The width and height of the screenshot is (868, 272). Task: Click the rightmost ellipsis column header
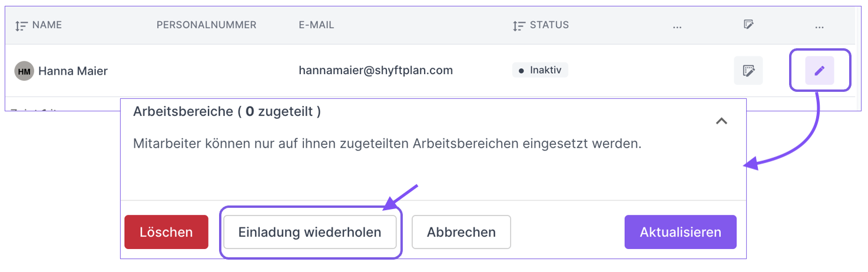point(819,25)
